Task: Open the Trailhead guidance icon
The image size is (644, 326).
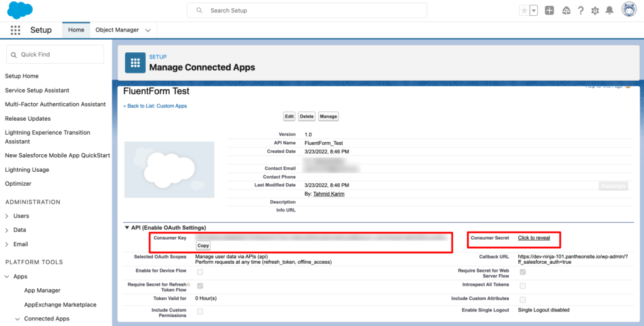Action: coord(567,11)
